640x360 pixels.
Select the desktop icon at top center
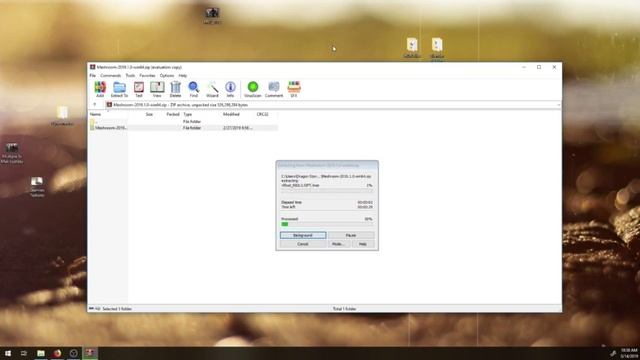tap(212, 16)
